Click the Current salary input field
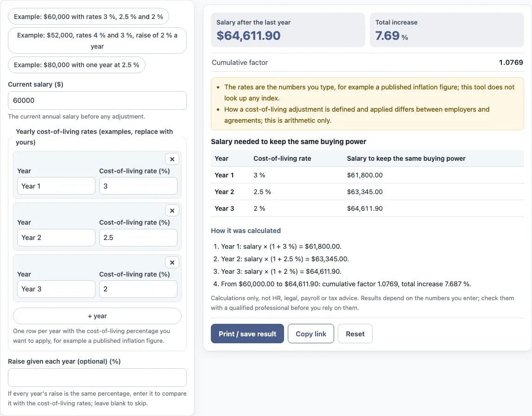 (x=97, y=101)
